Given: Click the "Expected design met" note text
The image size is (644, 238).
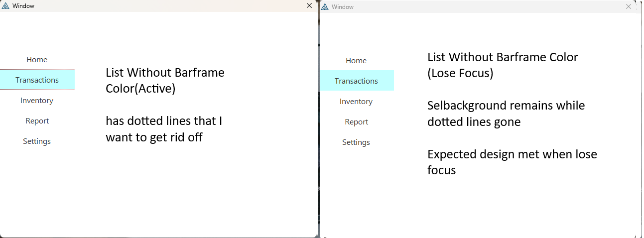Looking at the screenshot, I should [512, 162].
